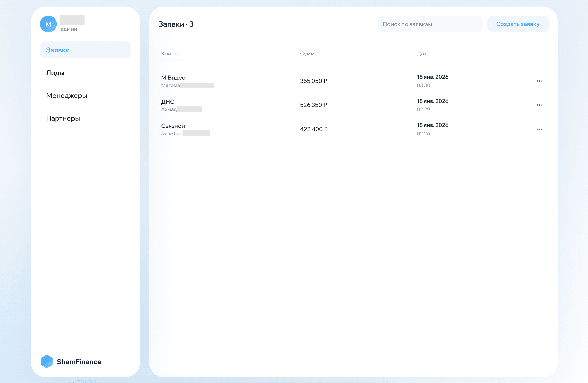Focus the Поиск по заявкам search field
Screen dimensions: 588x383
(x=429, y=24)
